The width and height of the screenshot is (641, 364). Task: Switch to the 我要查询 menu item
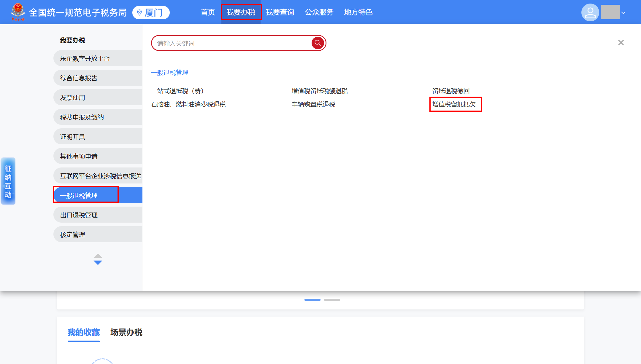[280, 12]
